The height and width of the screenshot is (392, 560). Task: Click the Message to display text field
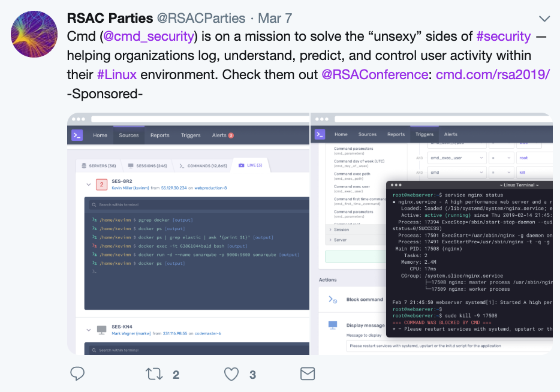[449, 346]
